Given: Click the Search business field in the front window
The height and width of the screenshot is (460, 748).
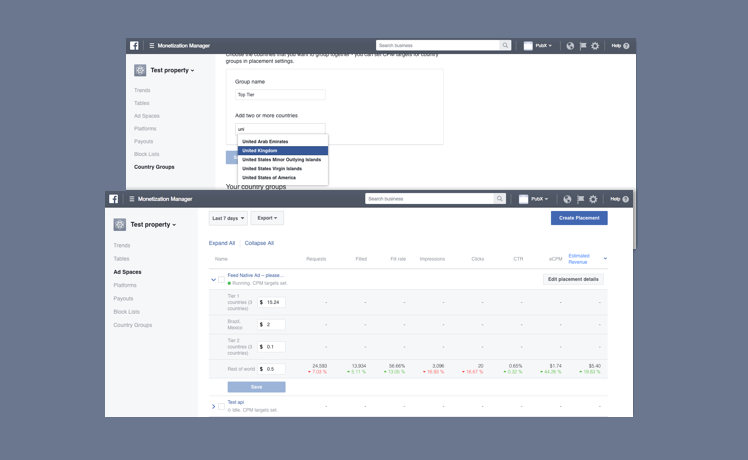Looking at the screenshot, I should click(x=429, y=199).
